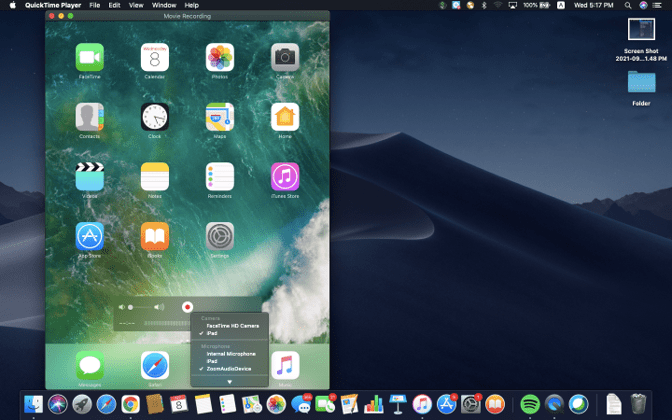
Task: Tap the Maps app on the mirrored iPad
Action: 220,117
